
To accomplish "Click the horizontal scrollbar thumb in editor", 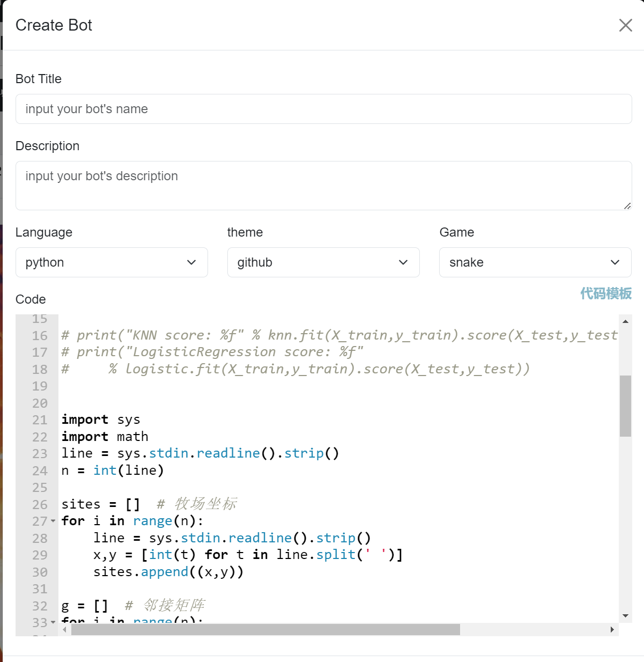I will point(265,630).
